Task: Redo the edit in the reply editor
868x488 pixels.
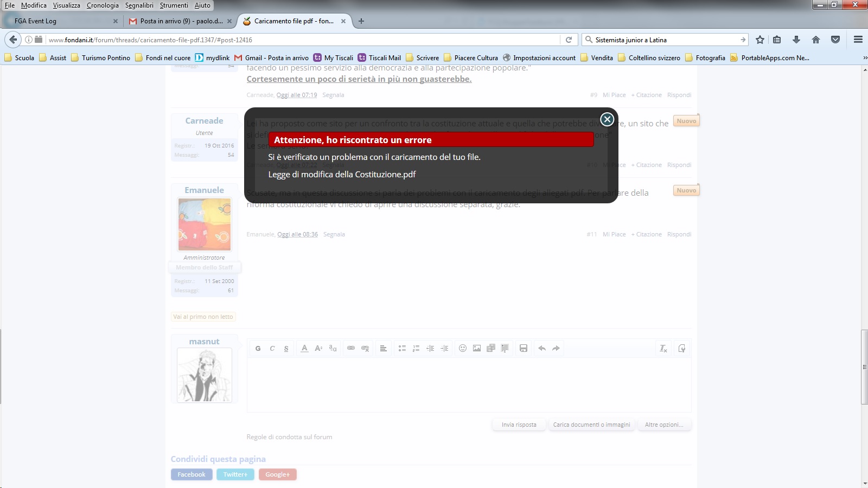Action: pos(556,349)
